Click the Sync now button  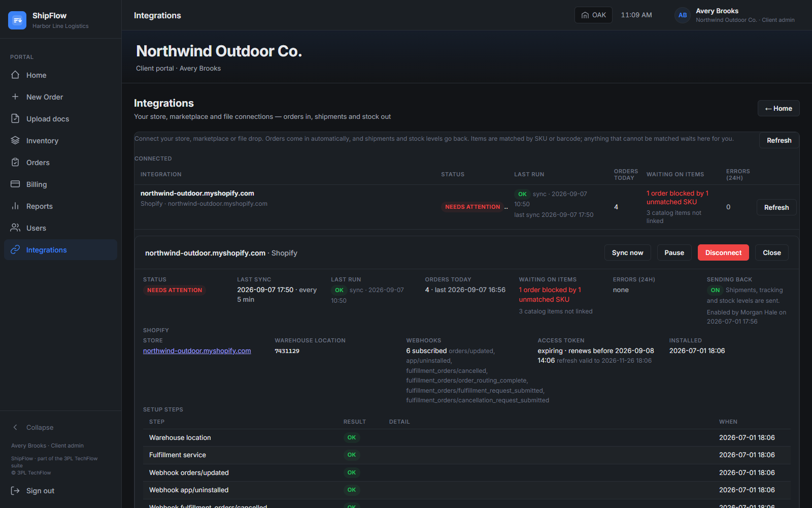click(x=627, y=252)
